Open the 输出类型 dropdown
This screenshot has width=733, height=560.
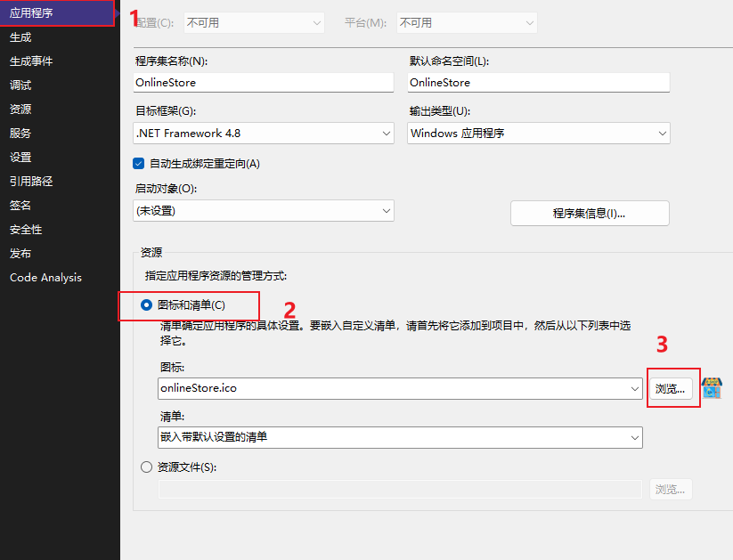[538, 134]
